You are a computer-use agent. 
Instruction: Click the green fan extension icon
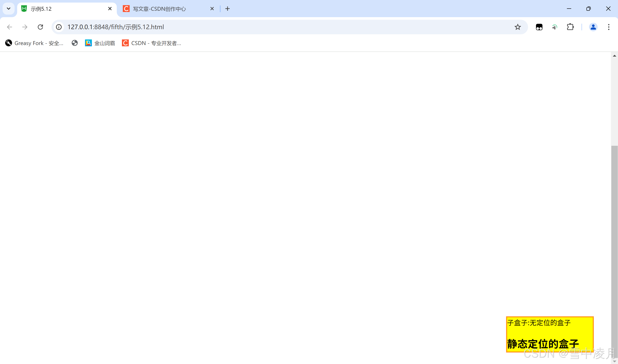pos(554,27)
